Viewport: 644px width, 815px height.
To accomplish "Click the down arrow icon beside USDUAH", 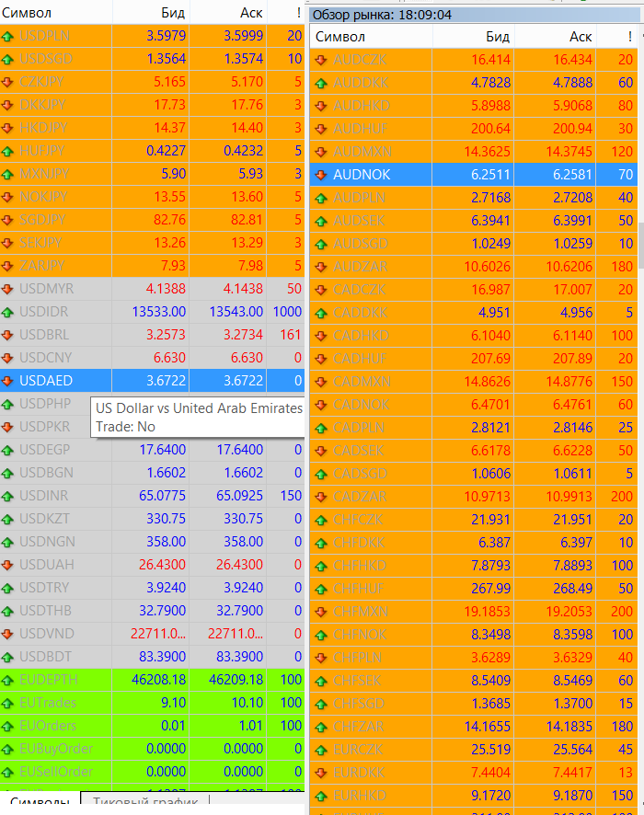I will pos(7,565).
